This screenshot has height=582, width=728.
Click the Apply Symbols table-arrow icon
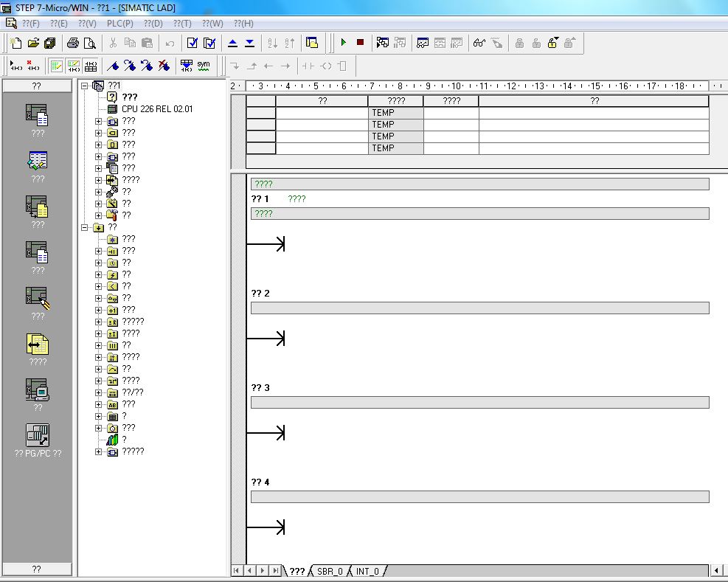coord(187,66)
